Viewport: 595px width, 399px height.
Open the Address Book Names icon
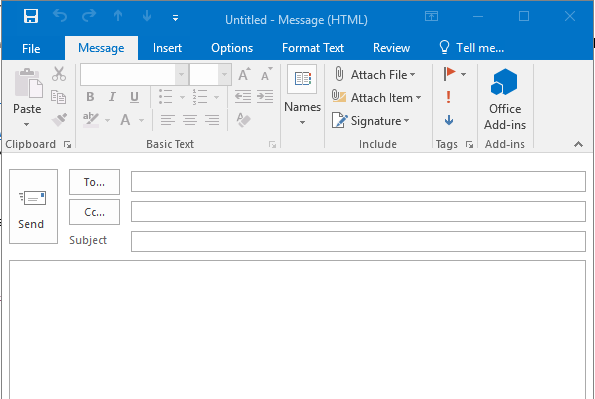302,79
